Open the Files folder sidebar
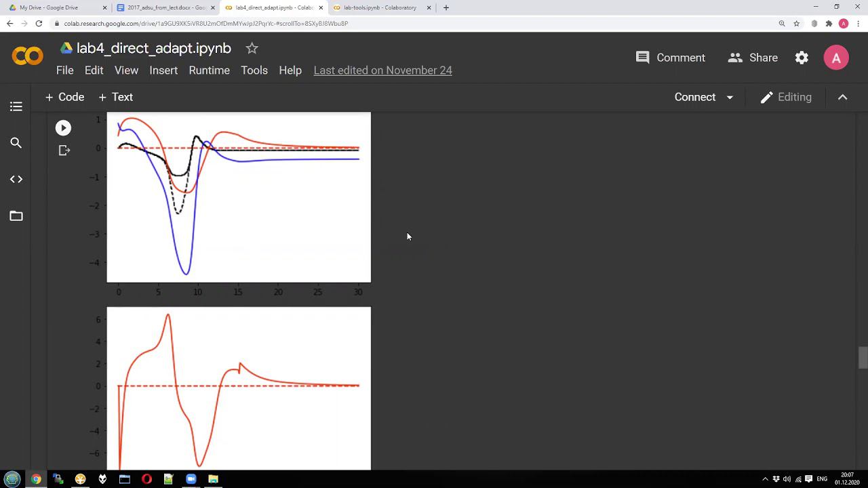The width and height of the screenshot is (868, 488). [x=16, y=216]
